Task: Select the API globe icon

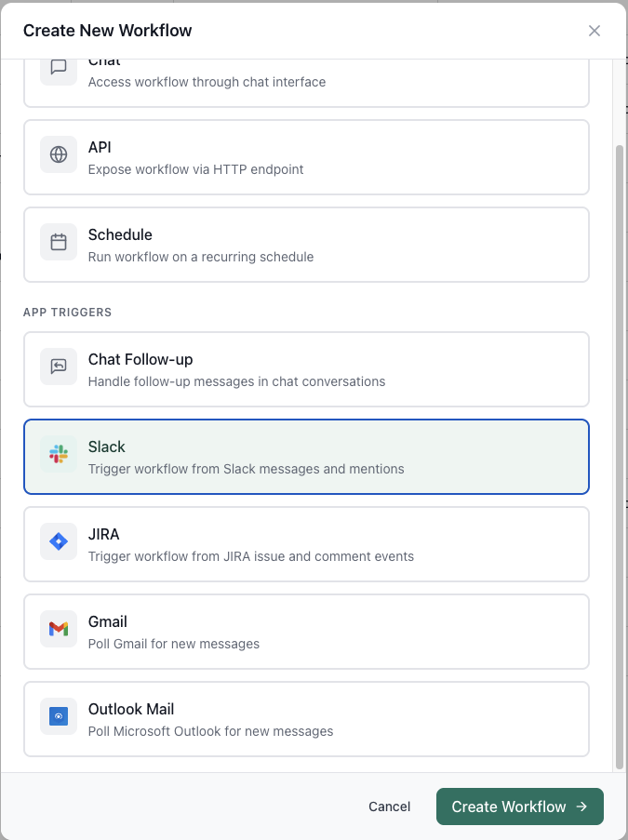Action: [58, 154]
